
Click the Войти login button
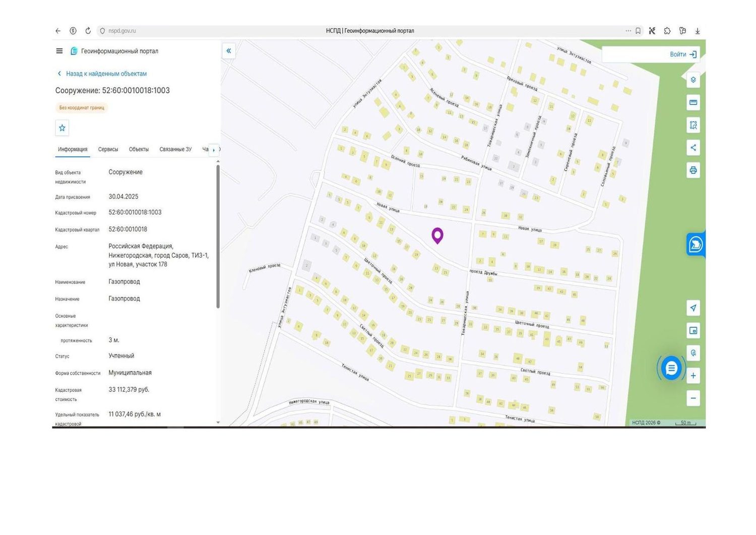(683, 54)
